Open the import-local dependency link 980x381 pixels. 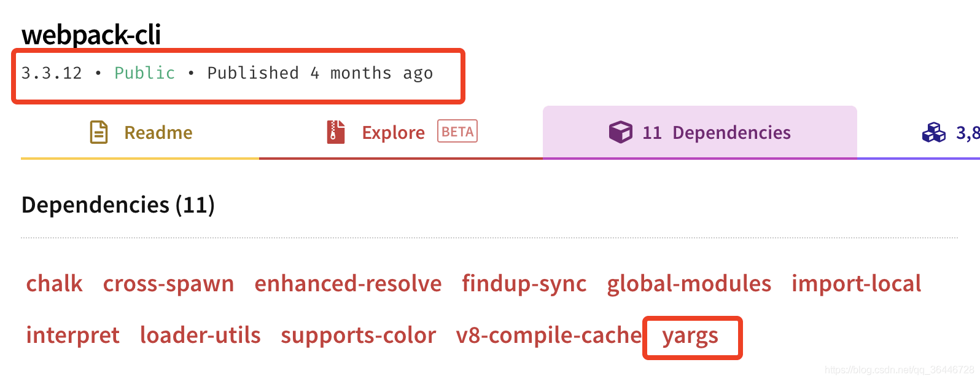click(856, 285)
